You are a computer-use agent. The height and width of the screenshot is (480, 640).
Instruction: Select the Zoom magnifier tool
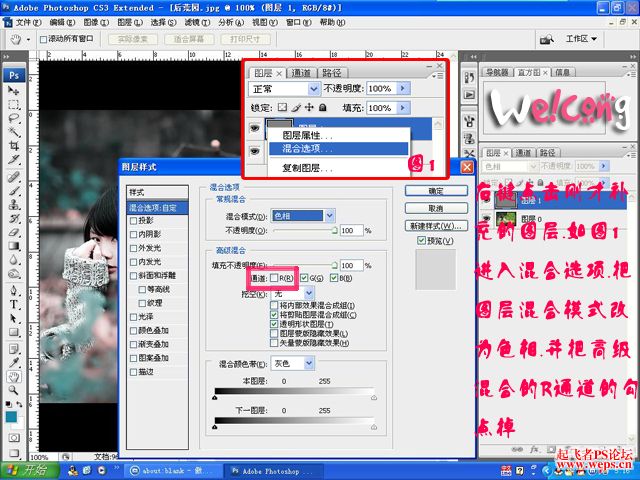click(x=13, y=390)
